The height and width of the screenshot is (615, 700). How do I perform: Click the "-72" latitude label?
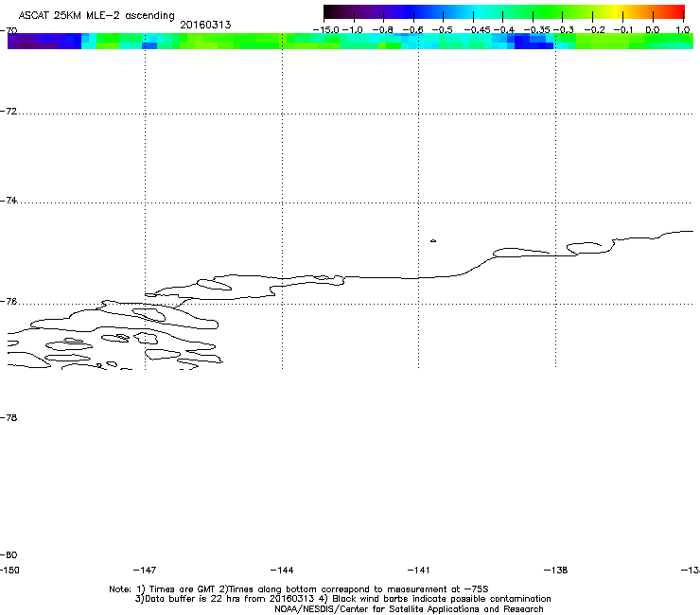pyautogui.click(x=9, y=111)
